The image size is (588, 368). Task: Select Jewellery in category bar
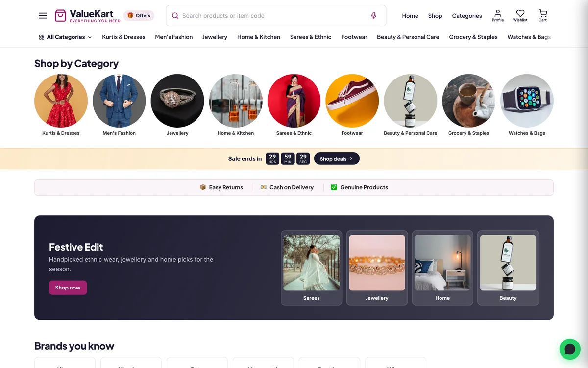coord(215,37)
